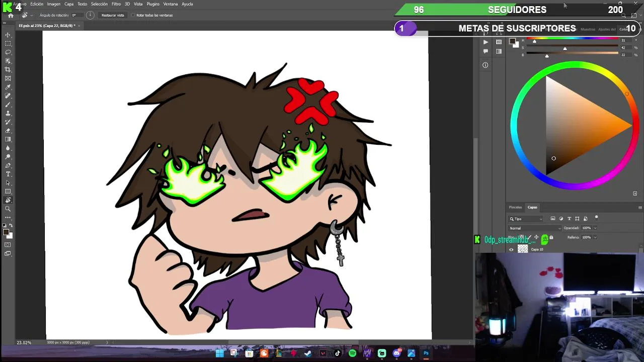Expand the Relleno value dropdown

click(595, 237)
